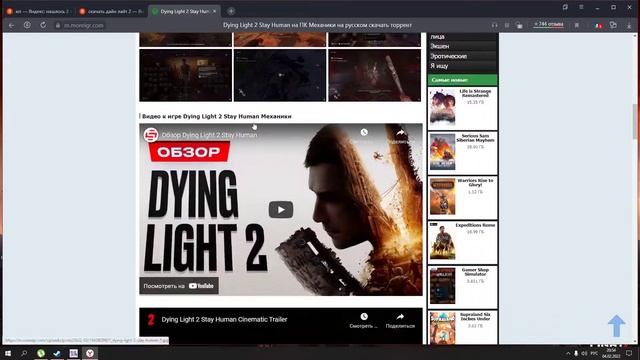Image resolution: width=640 pixels, height=360 pixels.
Task: Open the Warriors Rise to Glory link
Action: pos(475,182)
